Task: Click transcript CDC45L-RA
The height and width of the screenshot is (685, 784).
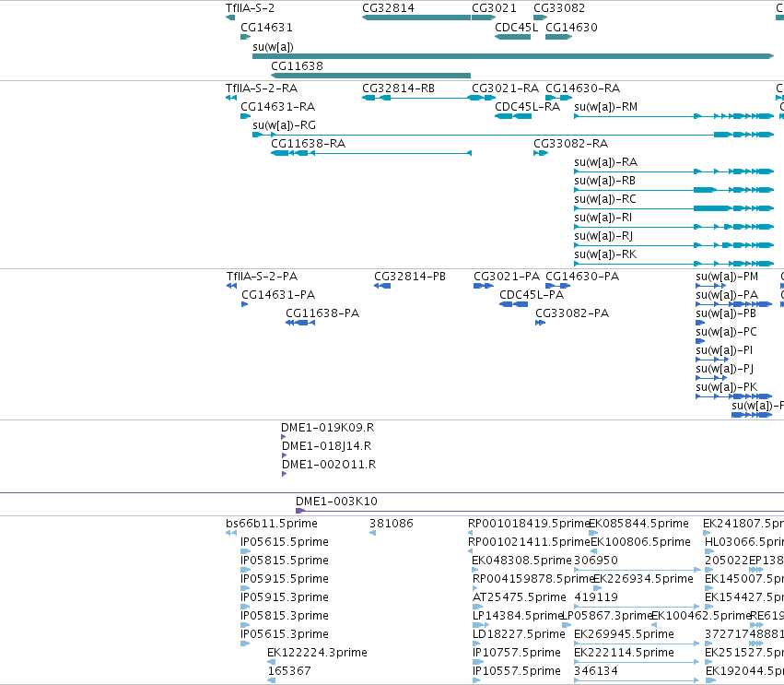Action: [x=527, y=107]
